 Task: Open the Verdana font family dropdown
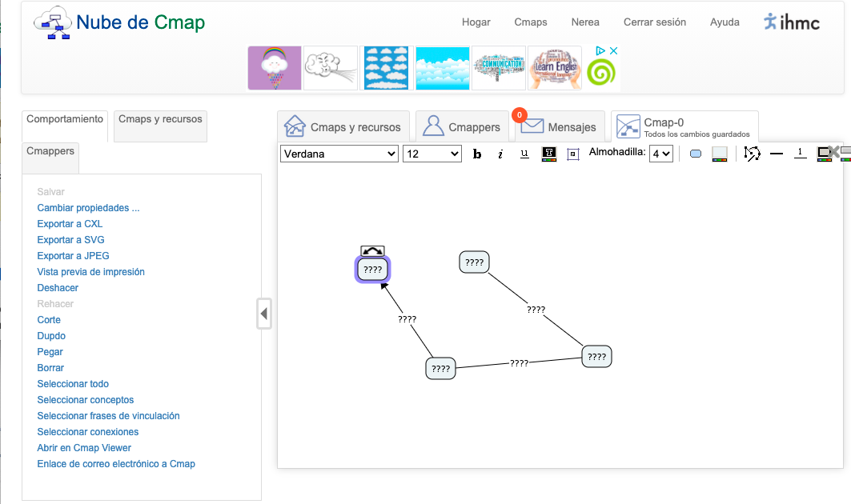pos(339,154)
